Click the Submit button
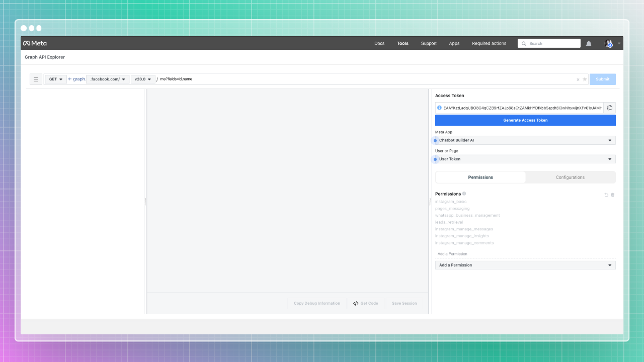Viewport: 644px width, 362px height. click(x=603, y=79)
